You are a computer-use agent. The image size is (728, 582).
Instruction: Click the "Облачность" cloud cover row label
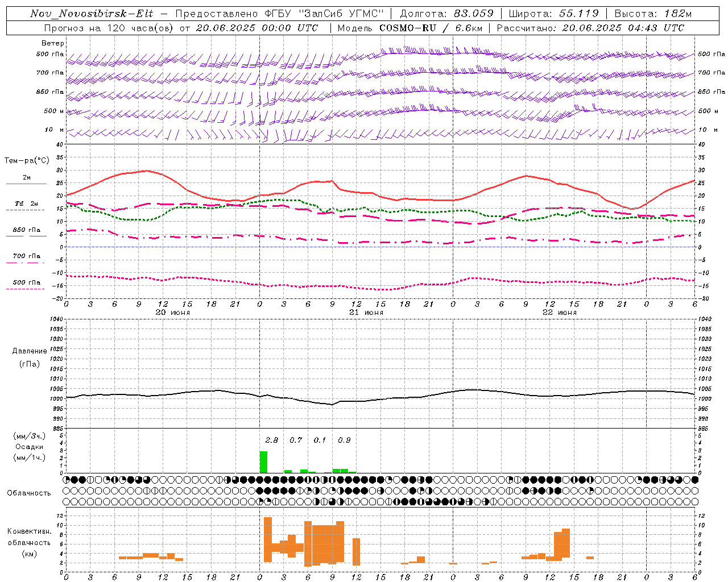point(29,493)
